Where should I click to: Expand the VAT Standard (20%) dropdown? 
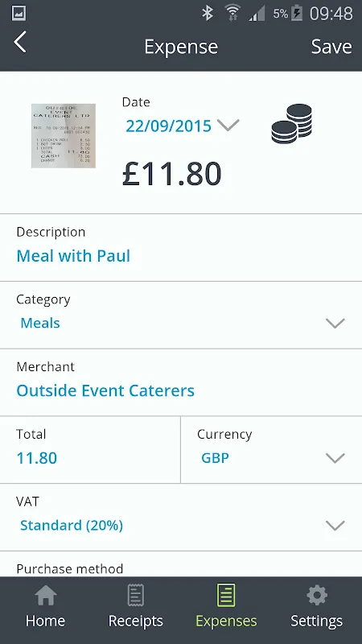(x=181, y=518)
